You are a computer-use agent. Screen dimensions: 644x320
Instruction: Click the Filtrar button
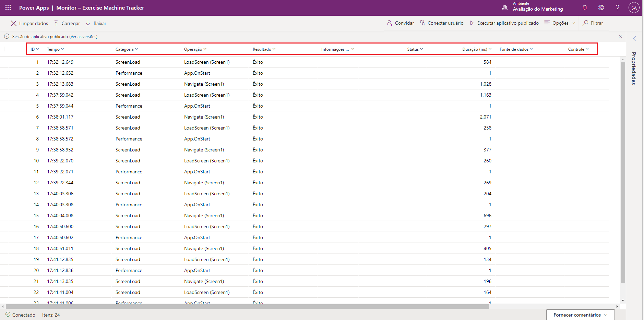(x=593, y=23)
